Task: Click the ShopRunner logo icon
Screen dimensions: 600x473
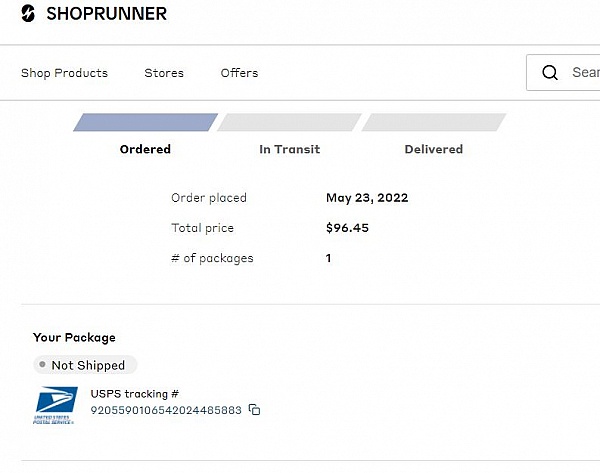Action: pos(28,14)
